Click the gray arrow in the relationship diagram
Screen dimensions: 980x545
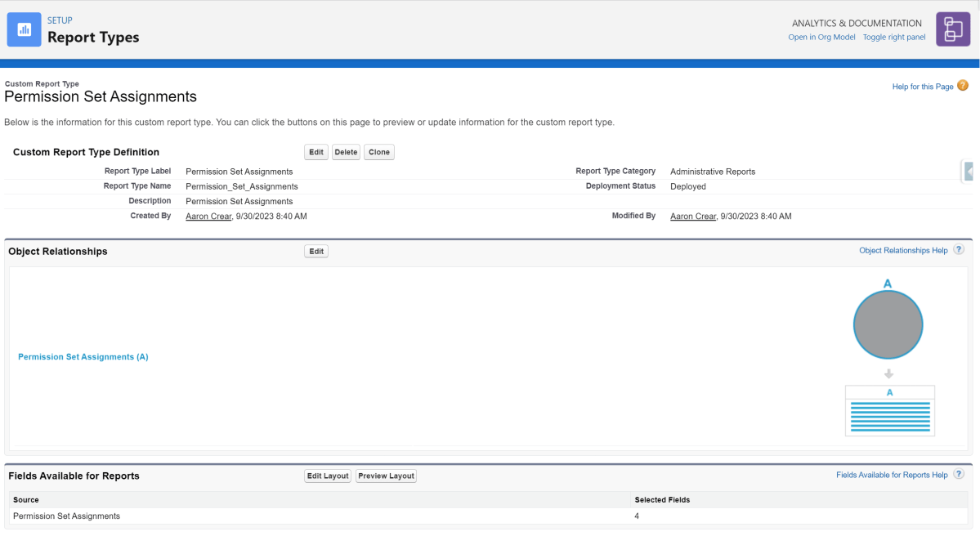point(888,373)
